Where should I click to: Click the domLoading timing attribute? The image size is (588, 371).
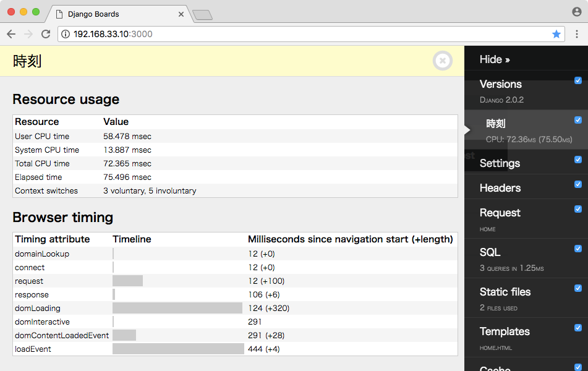coord(38,309)
